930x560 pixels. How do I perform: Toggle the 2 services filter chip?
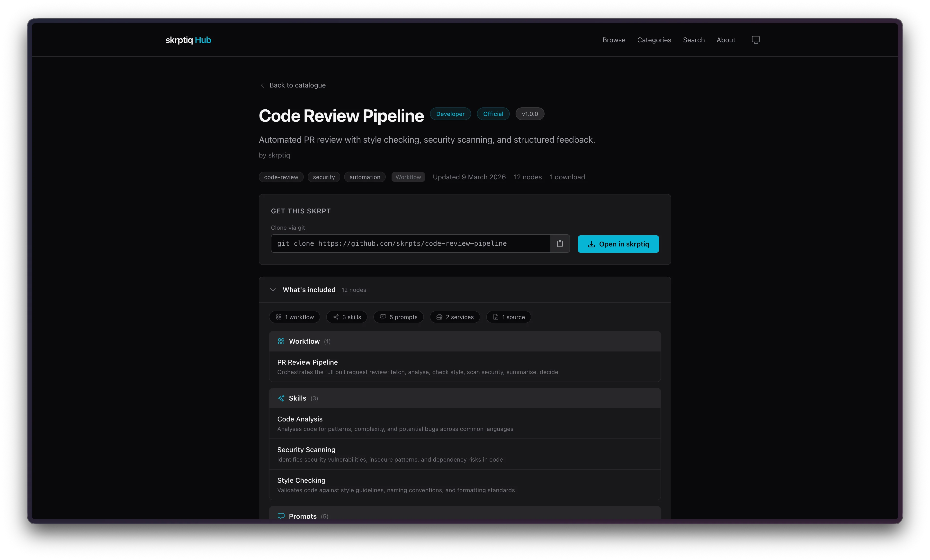455,317
